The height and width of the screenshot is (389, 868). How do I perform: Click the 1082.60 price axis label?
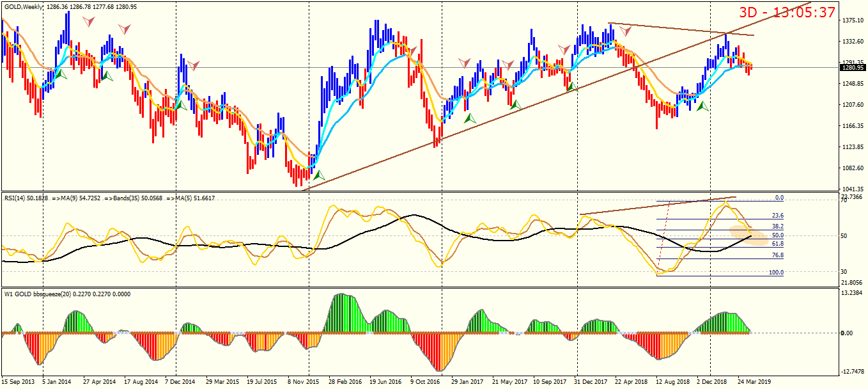[x=853, y=168]
